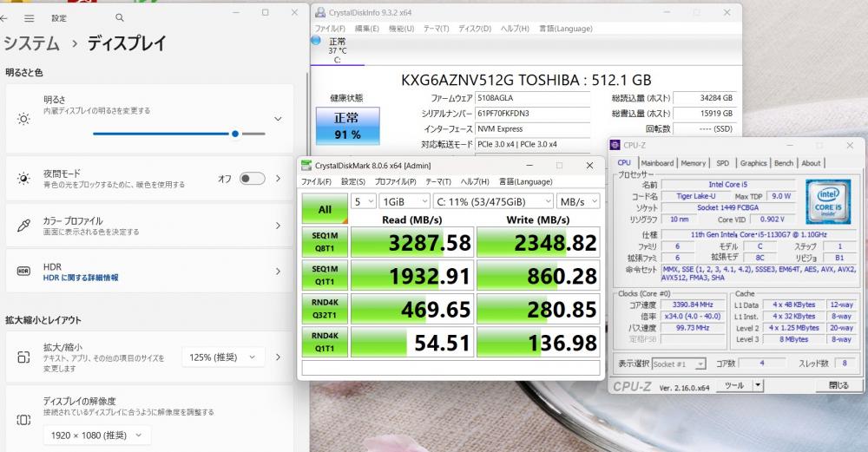Click the green All benchmark button
This screenshot has width=868, height=452.
(x=325, y=209)
